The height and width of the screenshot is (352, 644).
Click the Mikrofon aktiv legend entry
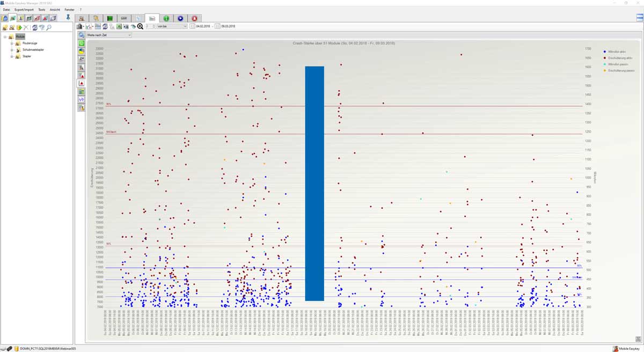pos(616,51)
